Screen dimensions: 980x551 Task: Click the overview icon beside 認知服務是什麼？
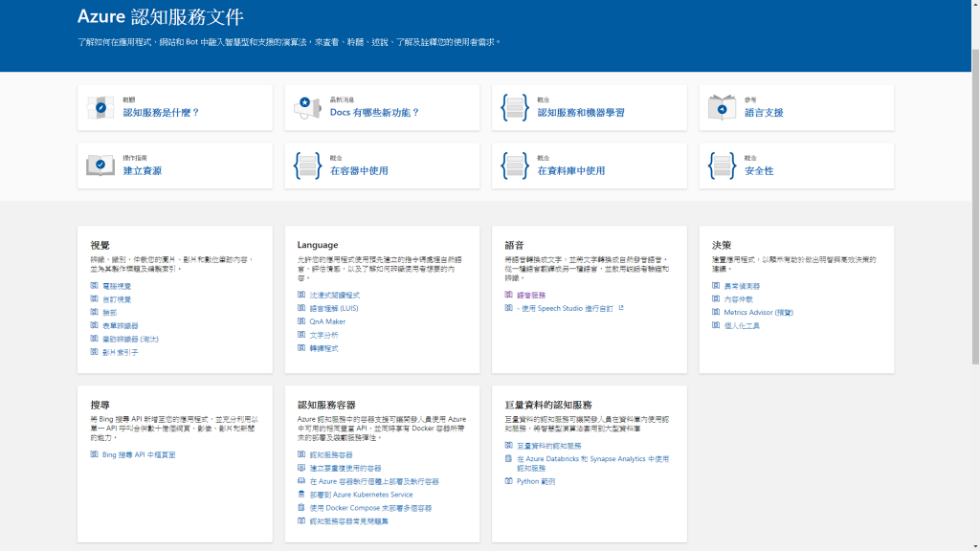[100, 107]
